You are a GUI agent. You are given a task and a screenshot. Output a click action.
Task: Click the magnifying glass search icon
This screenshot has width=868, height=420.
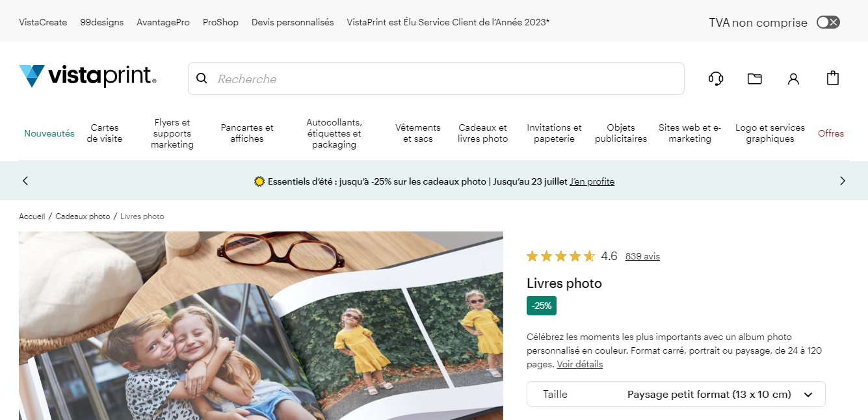click(202, 78)
